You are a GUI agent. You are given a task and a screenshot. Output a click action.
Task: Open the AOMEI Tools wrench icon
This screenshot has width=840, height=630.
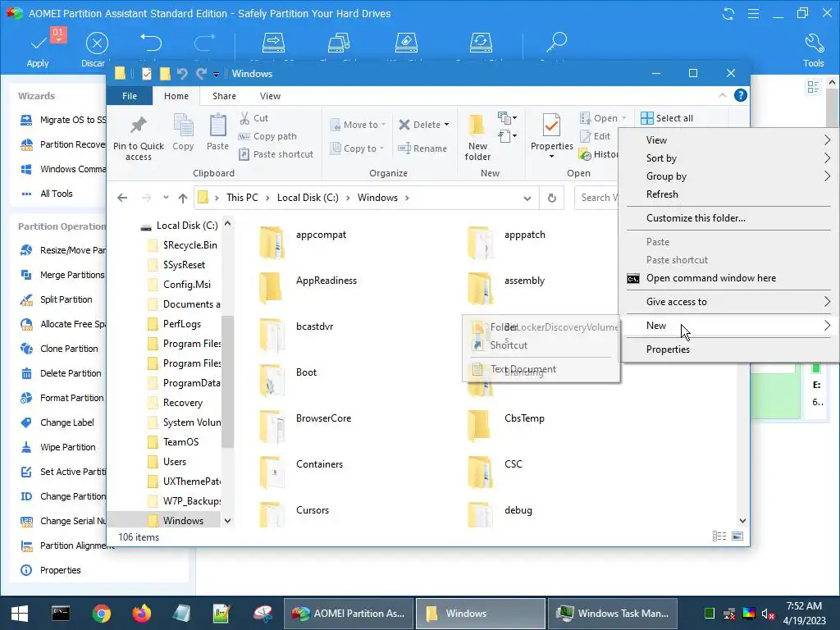(813, 50)
